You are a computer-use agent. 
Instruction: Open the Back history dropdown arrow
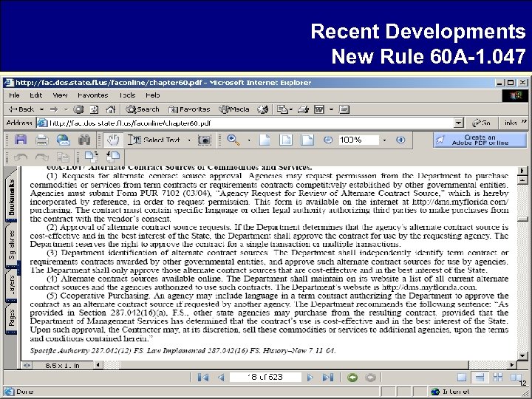coord(41,109)
